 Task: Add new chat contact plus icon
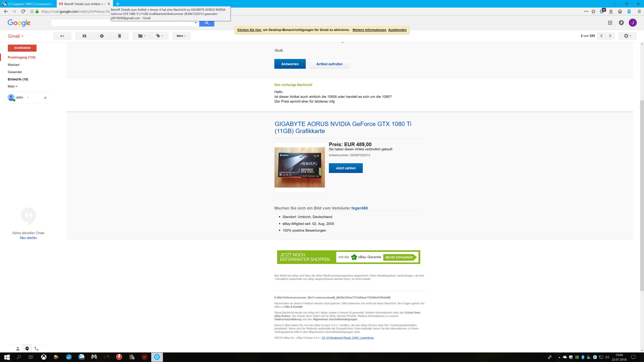[45, 98]
